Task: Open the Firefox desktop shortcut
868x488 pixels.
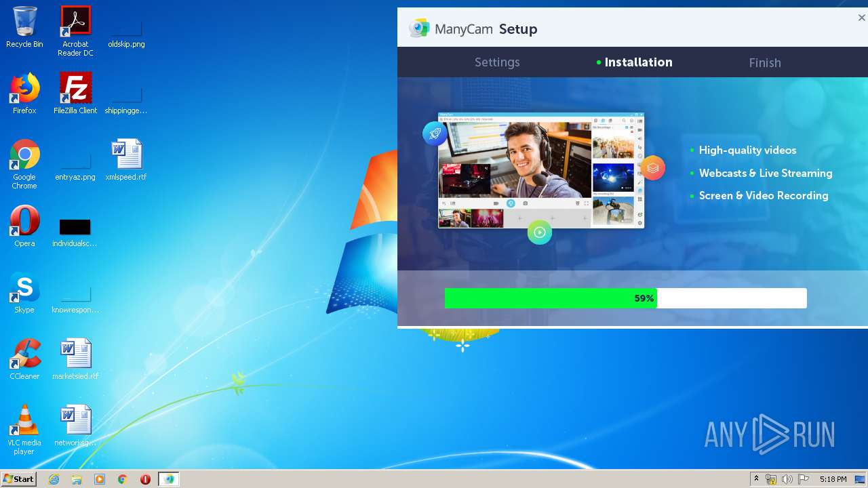Action: [24, 94]
